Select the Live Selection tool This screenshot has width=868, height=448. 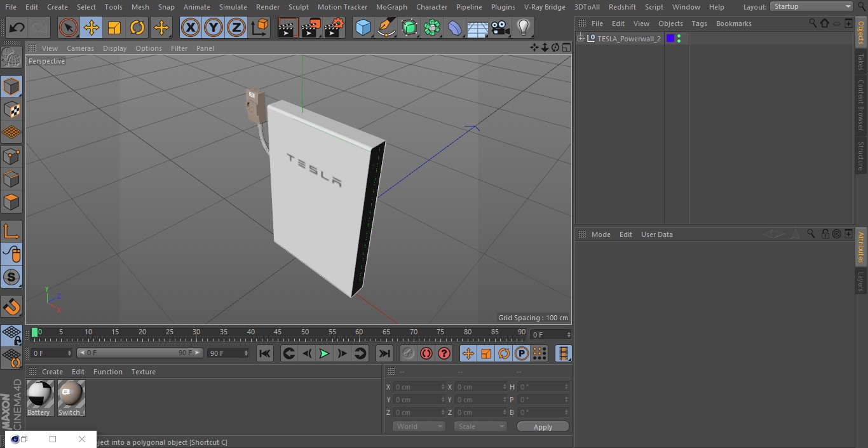[69, 28]
